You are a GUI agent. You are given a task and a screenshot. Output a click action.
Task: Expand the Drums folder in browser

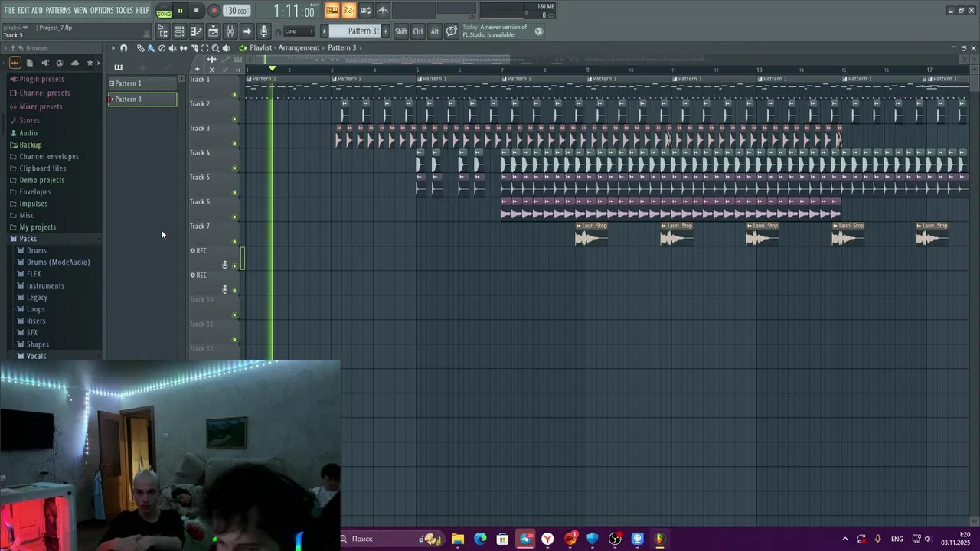(x=36, y=250)
